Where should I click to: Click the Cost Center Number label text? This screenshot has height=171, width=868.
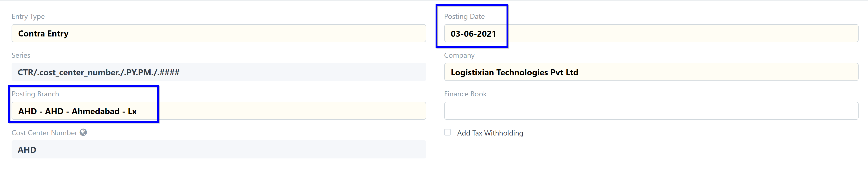click(44, 133)
